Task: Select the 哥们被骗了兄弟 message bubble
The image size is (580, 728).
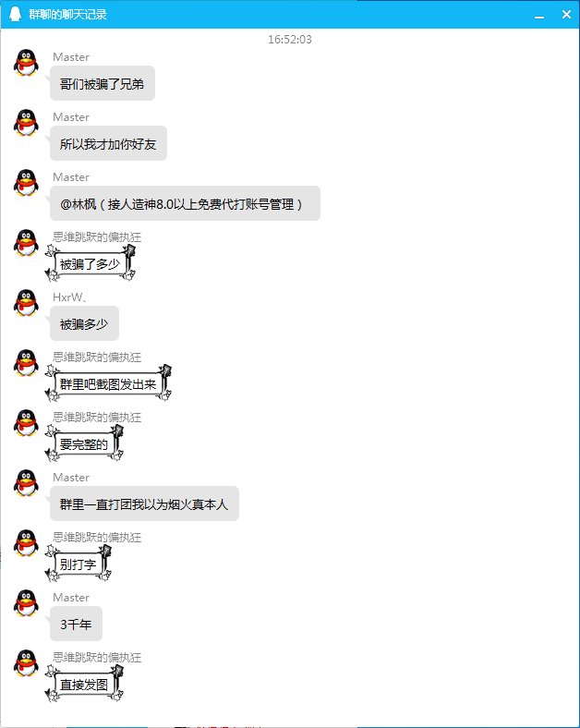Action: click(x=103, y=83)
